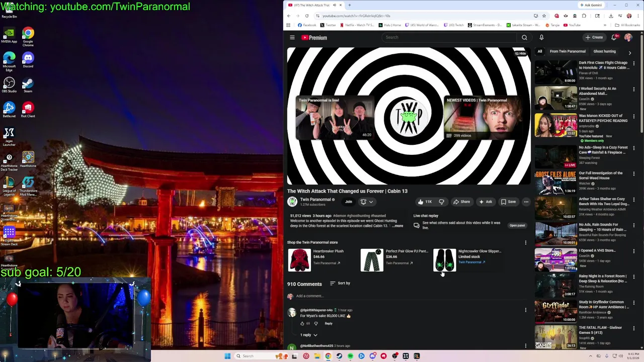Screen dimensions: 644x362
Task: Open Discord desktop shortcut
Action: click(28, 60)
